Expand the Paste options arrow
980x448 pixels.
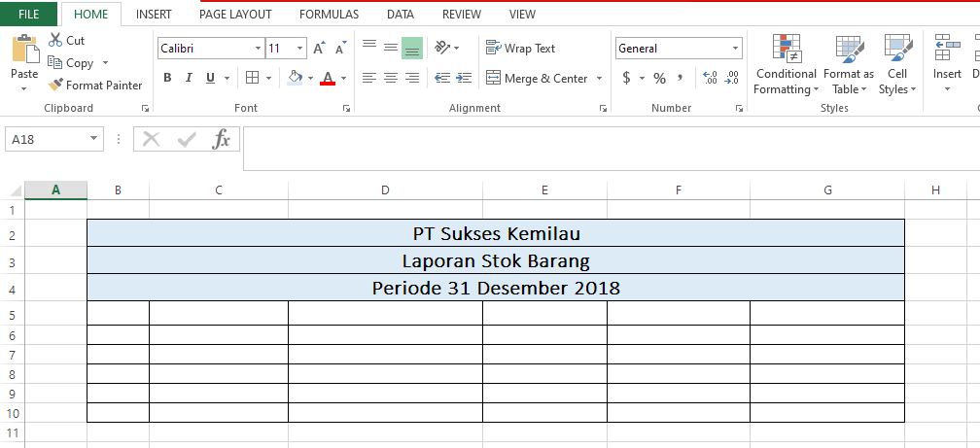[24, 88]
